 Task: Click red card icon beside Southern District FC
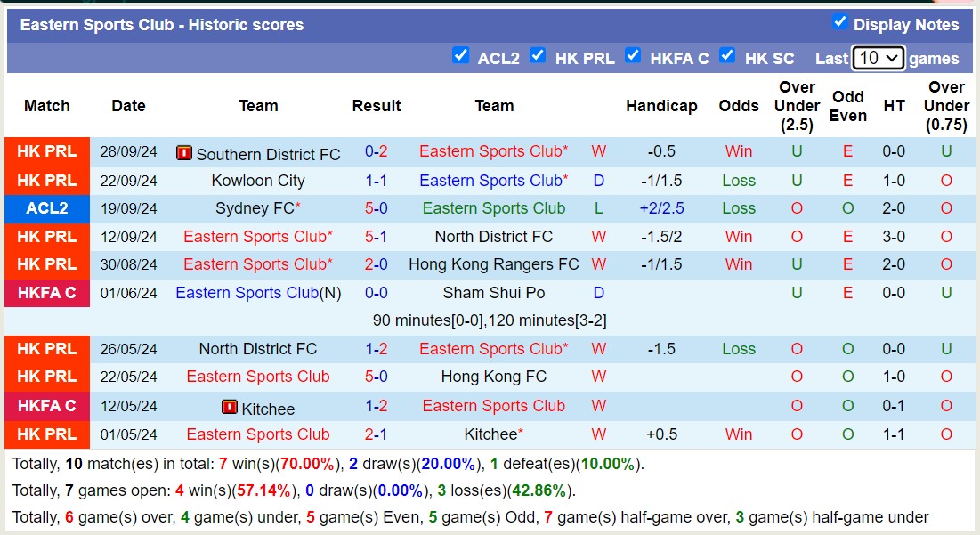click(x=184, y=153)
